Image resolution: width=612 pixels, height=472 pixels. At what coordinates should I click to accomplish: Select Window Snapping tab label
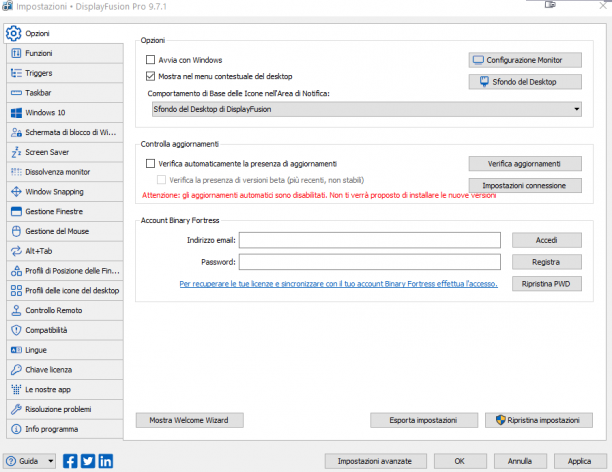(x=55, y=192)
